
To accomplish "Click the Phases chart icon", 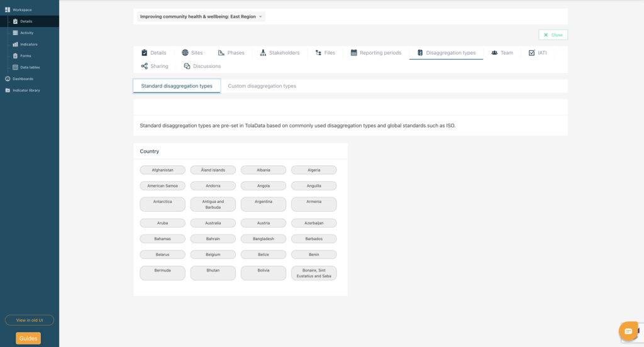I will tap(221, 53).
